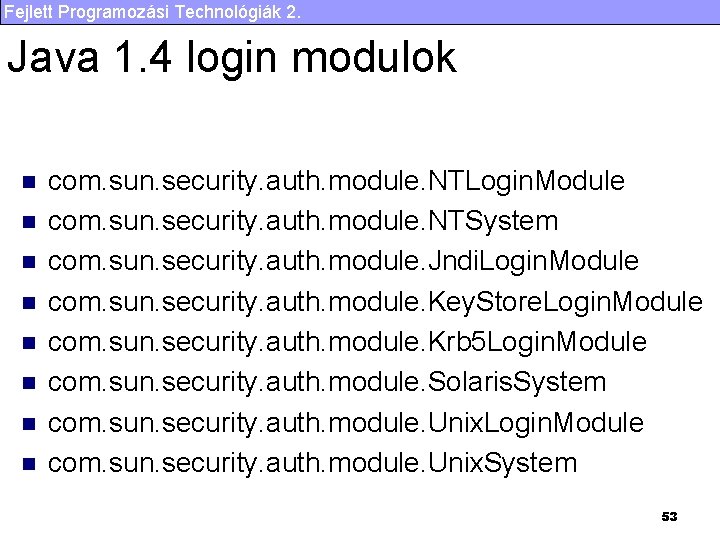
Task: Select the KeyStoreLoginModule text line
Action: 375,302
